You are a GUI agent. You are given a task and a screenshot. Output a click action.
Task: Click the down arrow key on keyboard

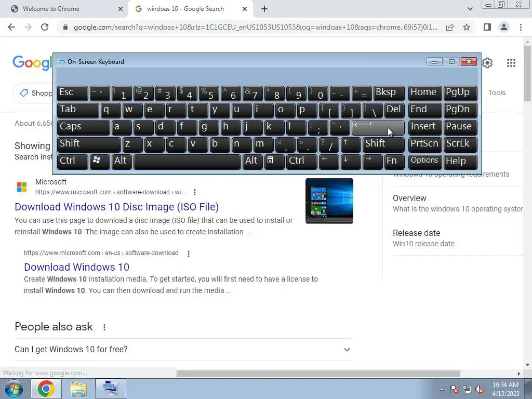(x=351, y=162)
